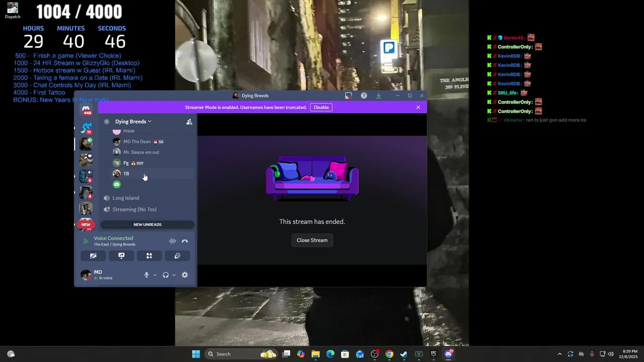The height and width of the screenshot is (362, 644).
Task: Open Microsoft Edge from taskbar
Action: click(330, 354)
